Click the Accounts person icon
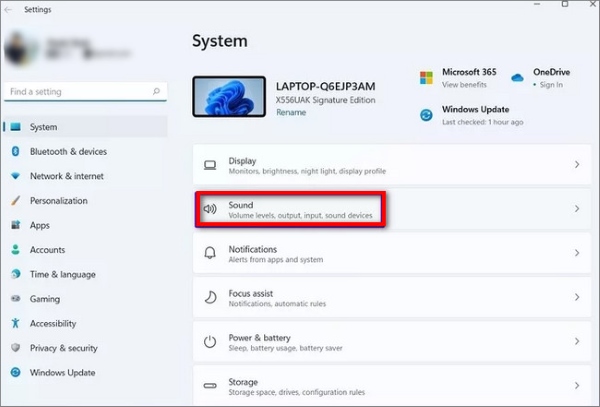Viewport: 600px width, 407px height. pos(15,249)
